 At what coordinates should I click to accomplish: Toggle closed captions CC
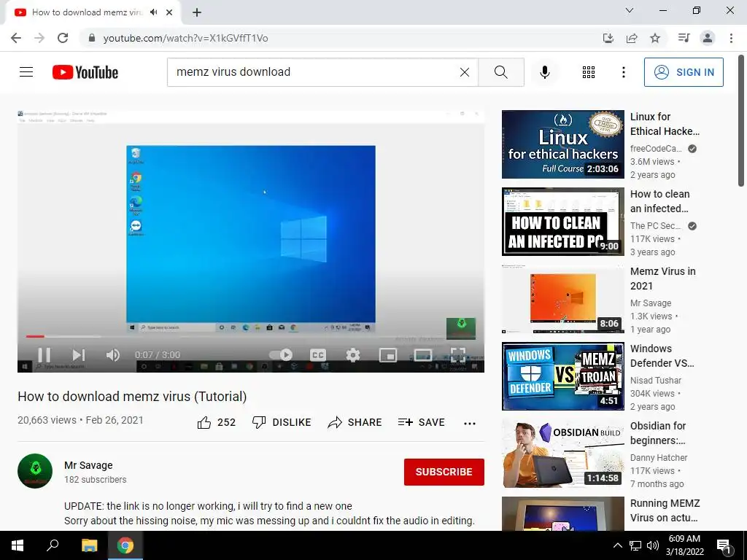[x=318, y=355]
